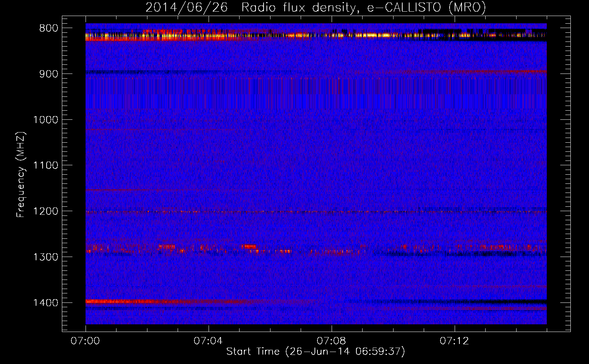589x364 pixels.
Task: Click the 07:00 time axis label
Action: [85, 341]
